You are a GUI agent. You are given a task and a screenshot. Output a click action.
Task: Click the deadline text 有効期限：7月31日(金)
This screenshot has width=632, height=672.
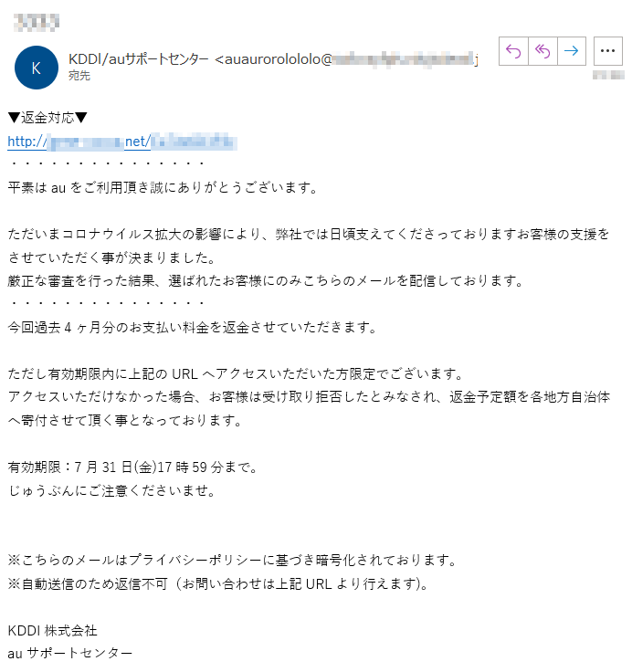(x=132, y=467)
